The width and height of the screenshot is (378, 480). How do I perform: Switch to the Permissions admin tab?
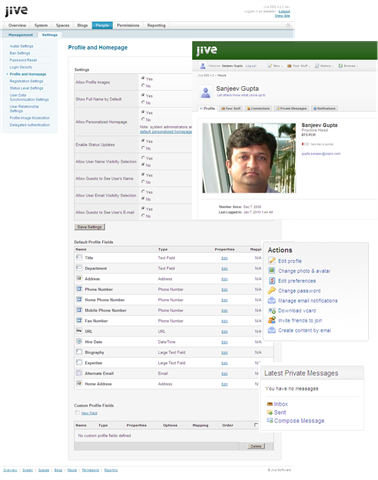point(128,25)
